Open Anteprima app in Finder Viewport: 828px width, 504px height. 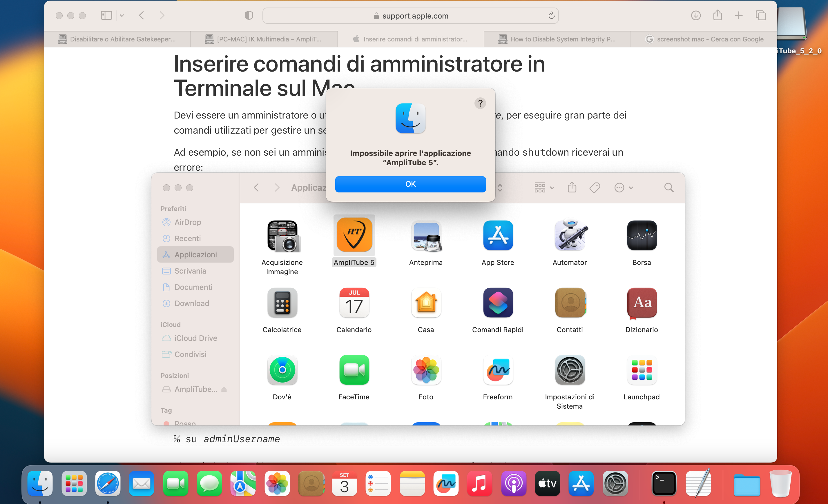pyautogui.click(x=426, y=235)
